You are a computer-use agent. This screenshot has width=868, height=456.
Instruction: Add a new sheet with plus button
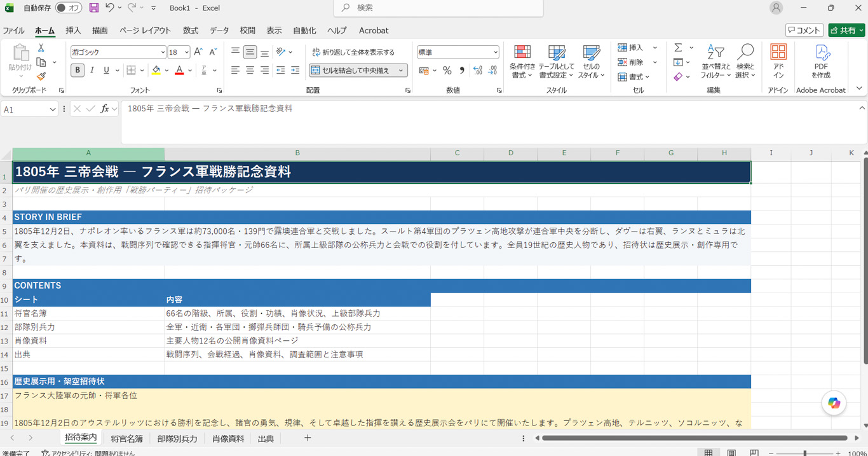pos(308,438)
